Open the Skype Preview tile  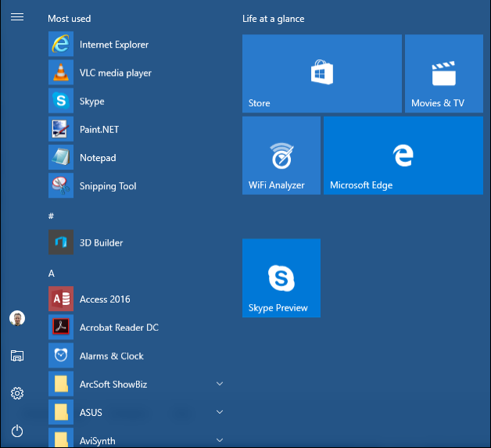pos(281,278)
